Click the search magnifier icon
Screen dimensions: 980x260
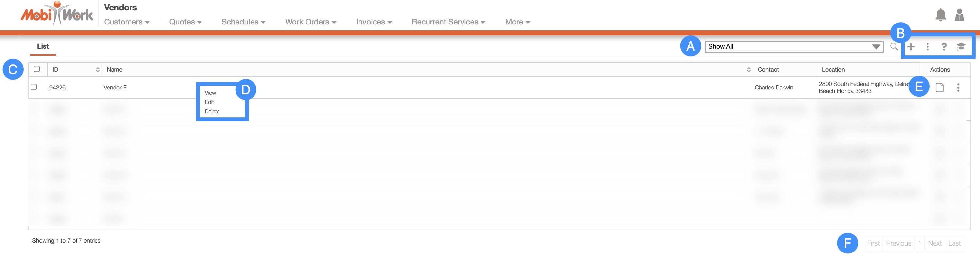click(894, 47)
